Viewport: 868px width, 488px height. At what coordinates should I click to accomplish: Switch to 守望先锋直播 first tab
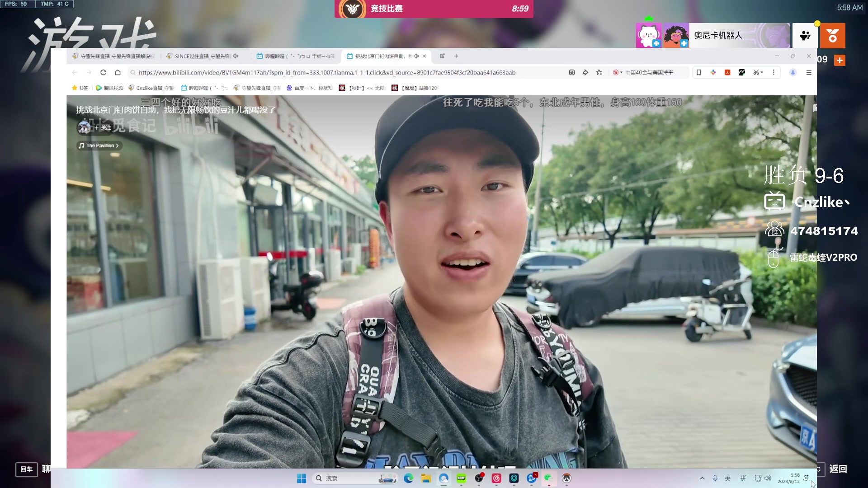click(113, 56)
